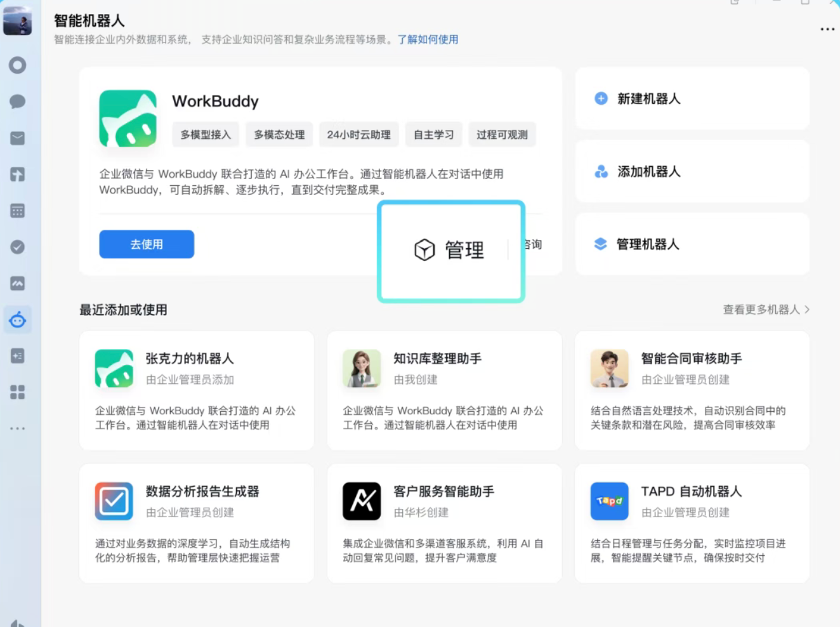Open the four-square apps grid sidebar icon
840x627 pixels.
pyautogui.click(x=18, y=392)
